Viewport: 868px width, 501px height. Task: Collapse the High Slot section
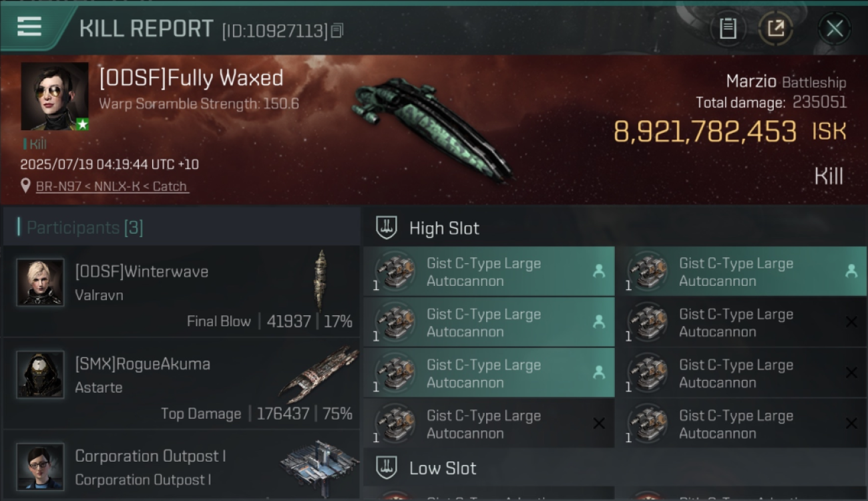615,228
